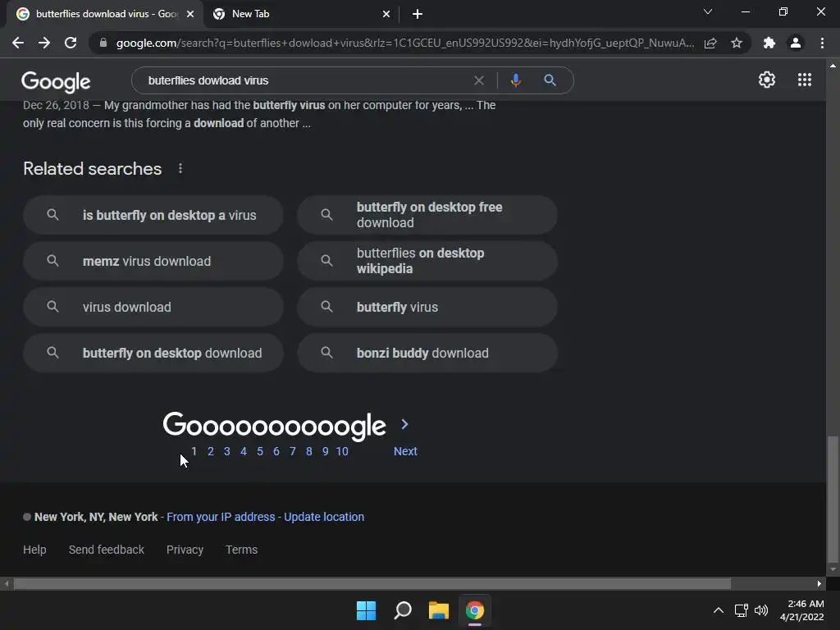The height and width of the screenshot is (630, 840).
Task: Go to results page 2
Action: point(211,452)
